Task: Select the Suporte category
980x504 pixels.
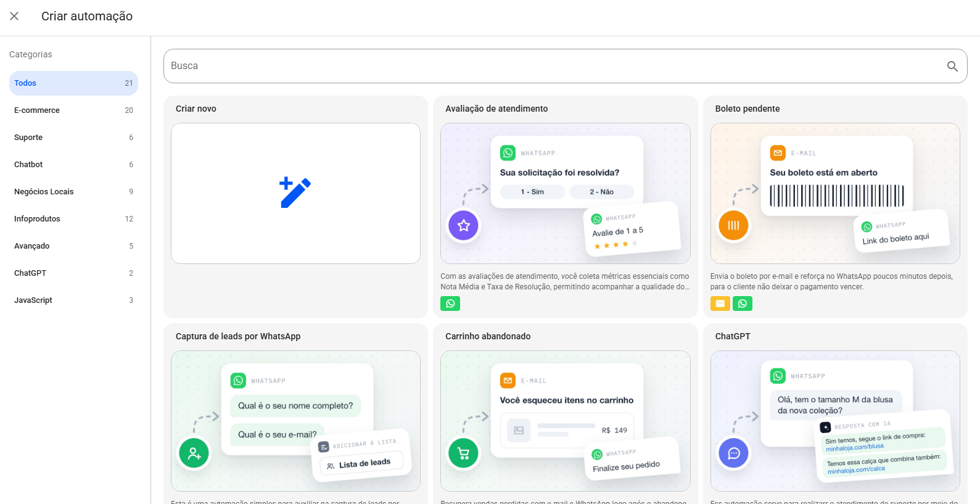Action: tap(73, 138)
